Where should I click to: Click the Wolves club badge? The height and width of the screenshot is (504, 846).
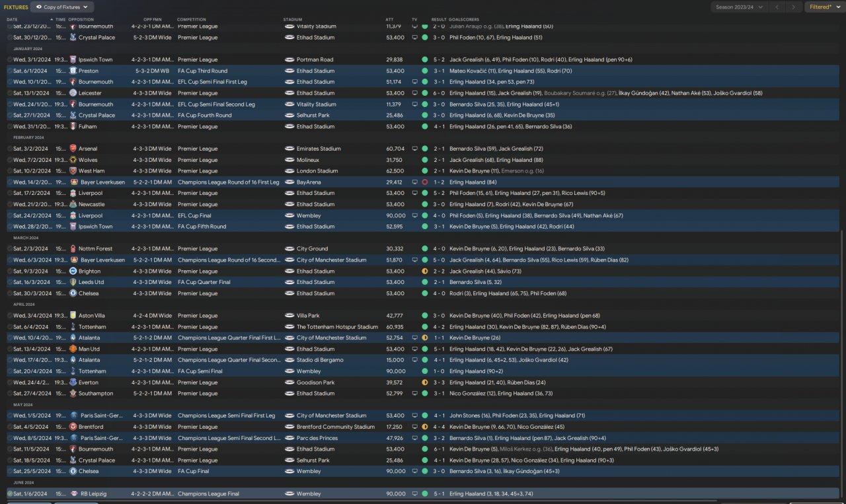73,160
